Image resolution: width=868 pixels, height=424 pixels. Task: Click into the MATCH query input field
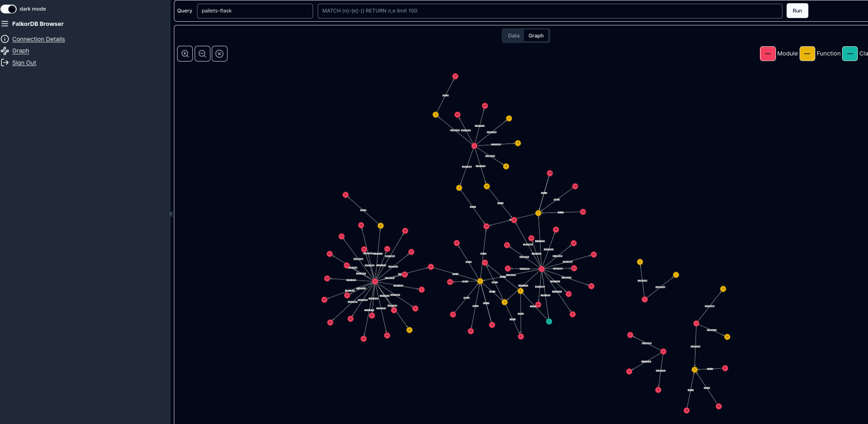click(550, 11)
